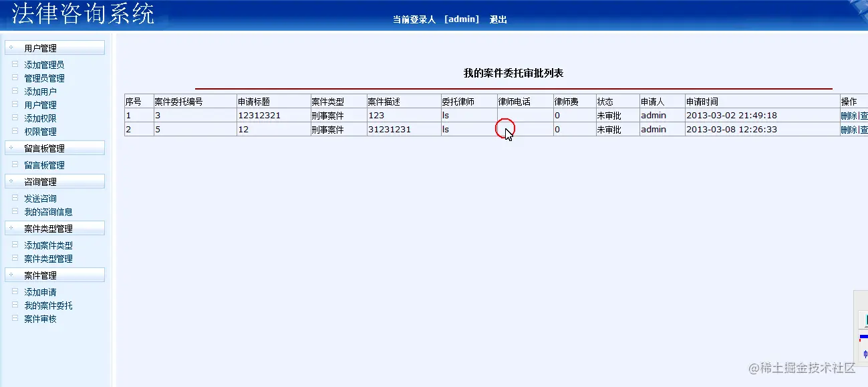This screenshot has width=868, height=387.
Task: Open the 管理员管理 sidebar link
Action: pyautogui.click(x=42, y=78)
